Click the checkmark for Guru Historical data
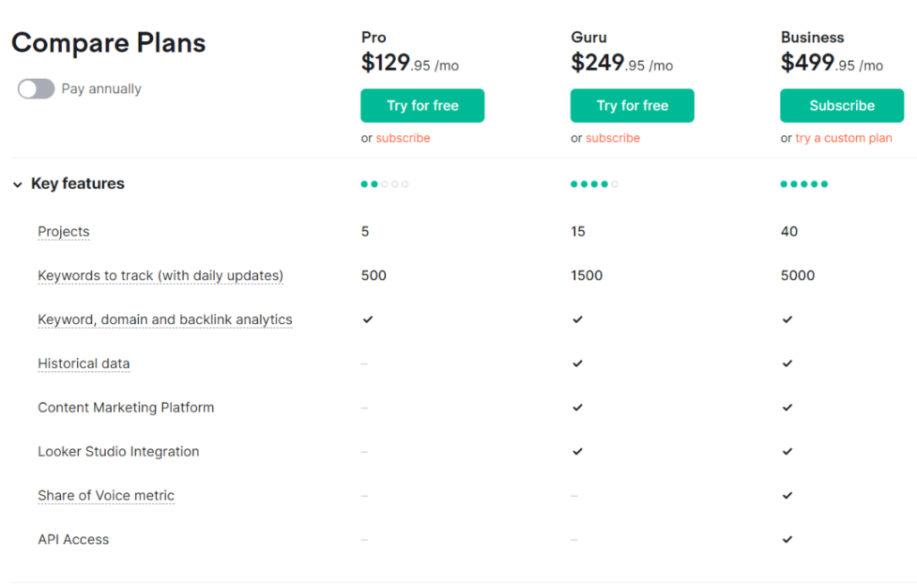 click(x=577, y=363)
